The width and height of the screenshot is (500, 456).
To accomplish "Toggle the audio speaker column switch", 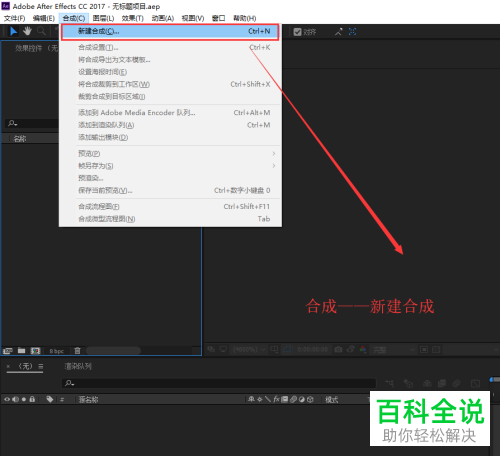I will [x=15, y=399].
